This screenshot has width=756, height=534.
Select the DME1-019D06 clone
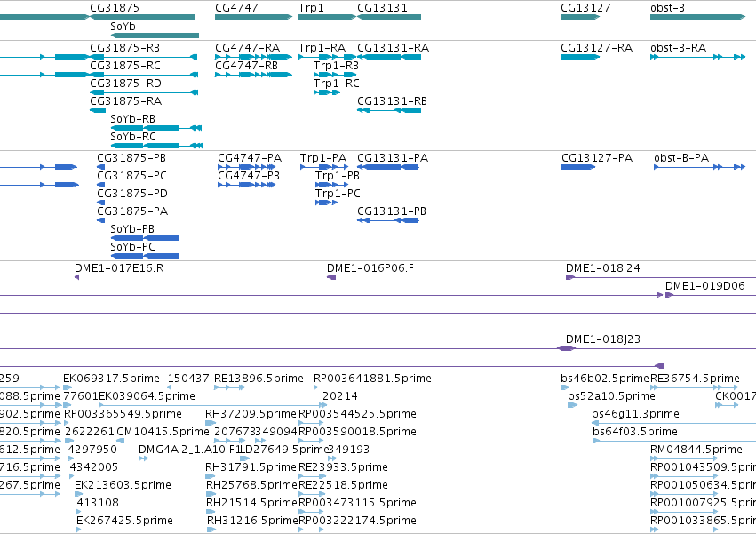coord(711,295)
